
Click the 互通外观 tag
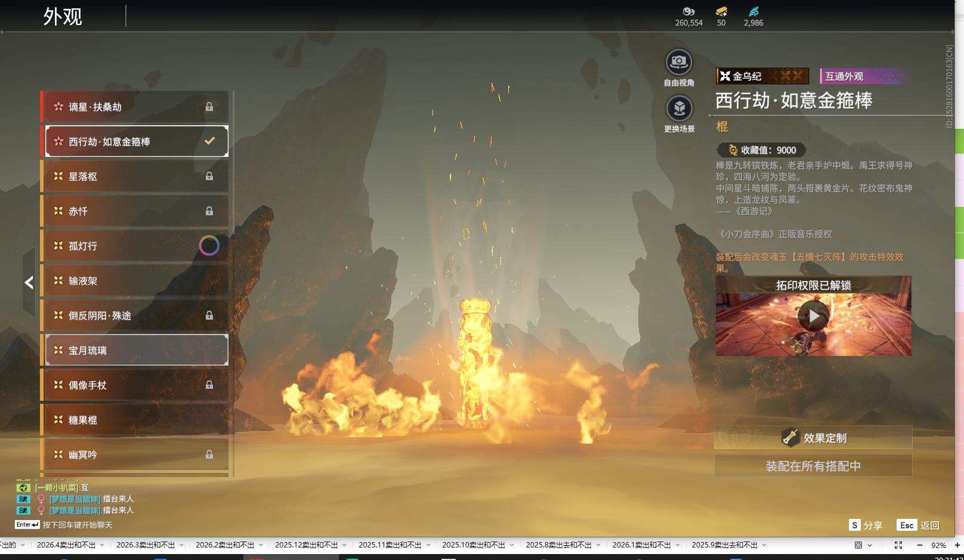[864, 76]
